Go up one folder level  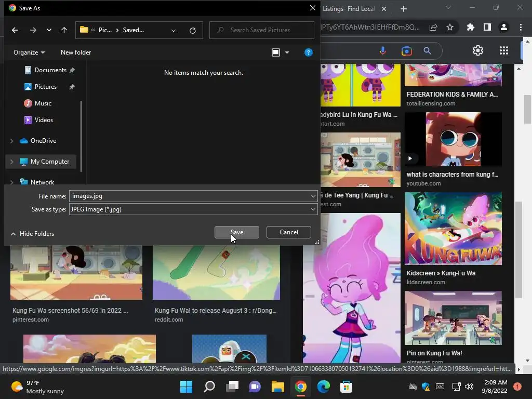64,30
